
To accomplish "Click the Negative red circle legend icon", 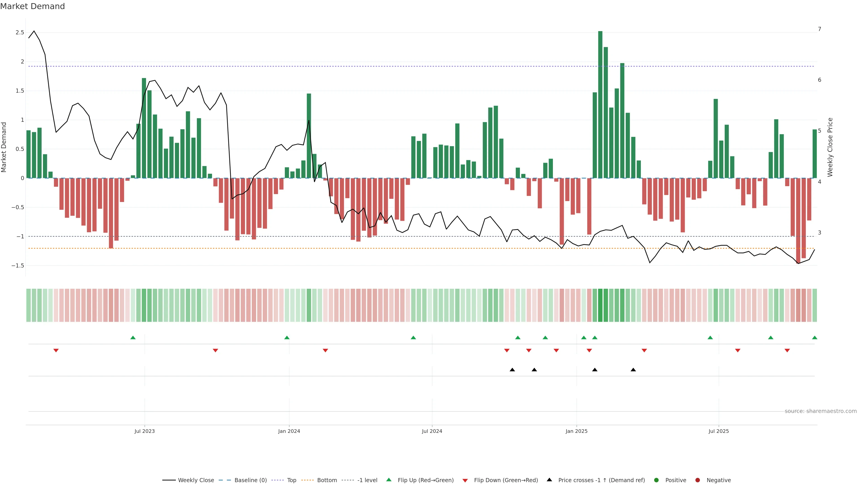I will click(698, 480).
